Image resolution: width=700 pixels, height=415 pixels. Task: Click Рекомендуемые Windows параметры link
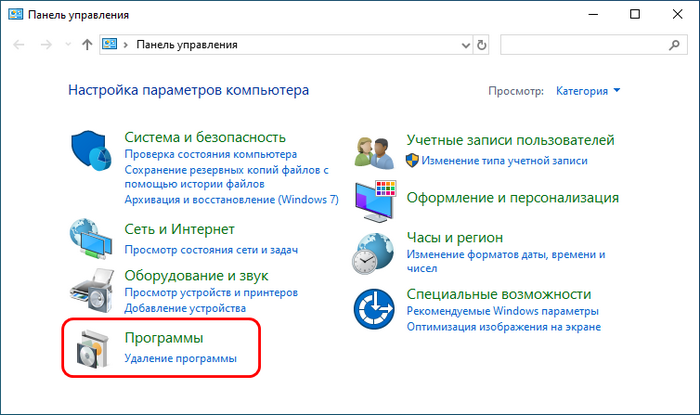[503, 311]
